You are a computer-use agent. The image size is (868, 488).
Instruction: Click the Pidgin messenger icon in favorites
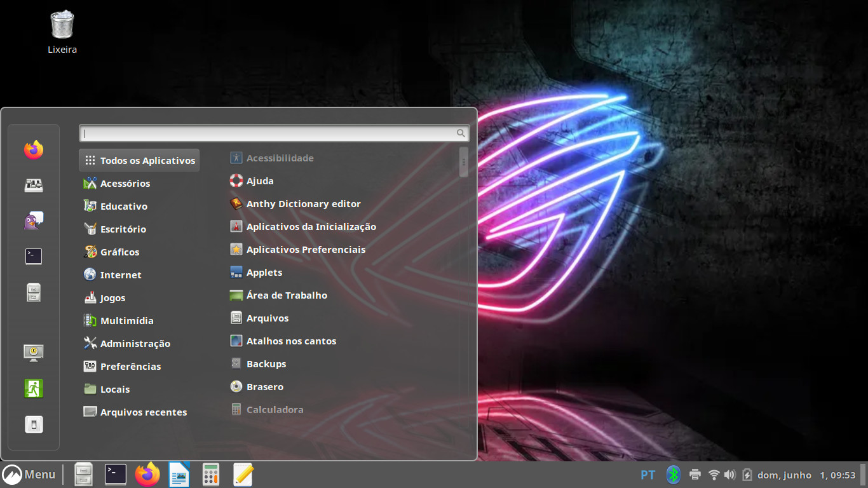coord(34,221)
